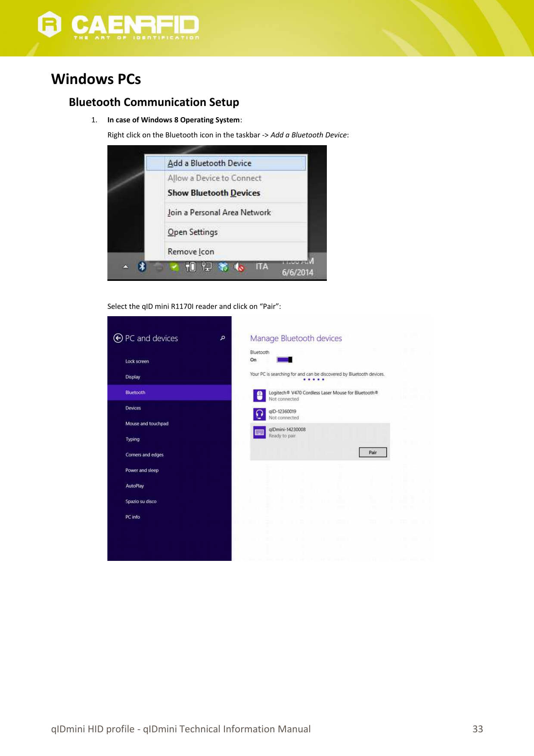Open Power and sleep settings
The height and width of the screenshot is (756, 534).
coord(169,470)
